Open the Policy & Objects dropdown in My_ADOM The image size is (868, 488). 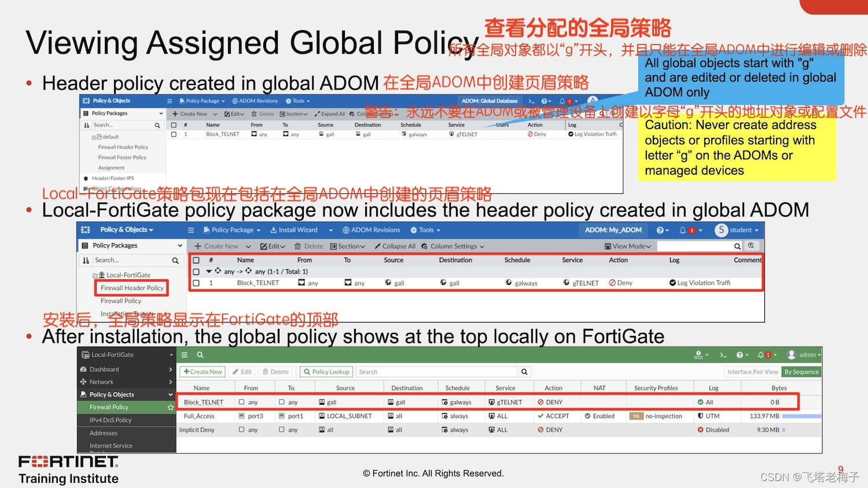pyautogui.click(x=127, y=230)
